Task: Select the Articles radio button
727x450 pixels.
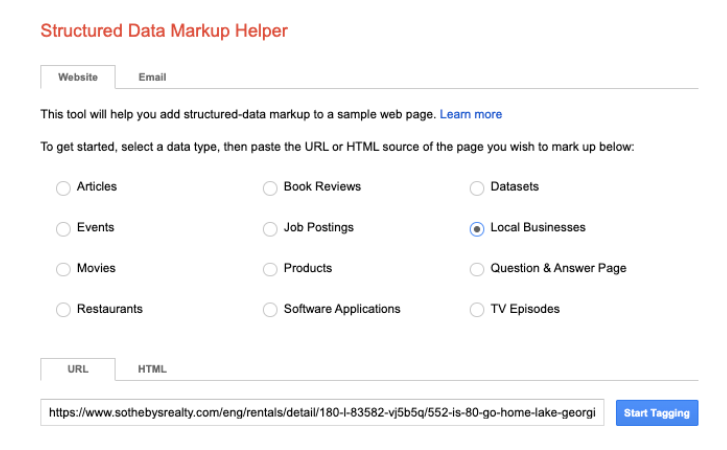Action: (x=64, y=187)
